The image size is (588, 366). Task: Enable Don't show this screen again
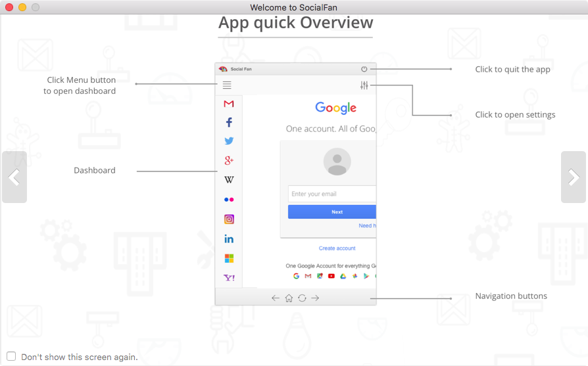click(x=11, y=356)
